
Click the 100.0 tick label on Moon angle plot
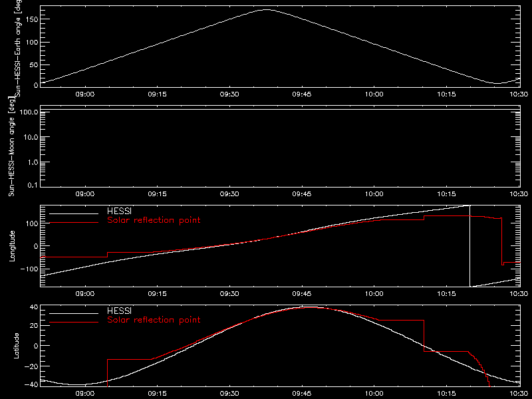click(x=29, y=112)
